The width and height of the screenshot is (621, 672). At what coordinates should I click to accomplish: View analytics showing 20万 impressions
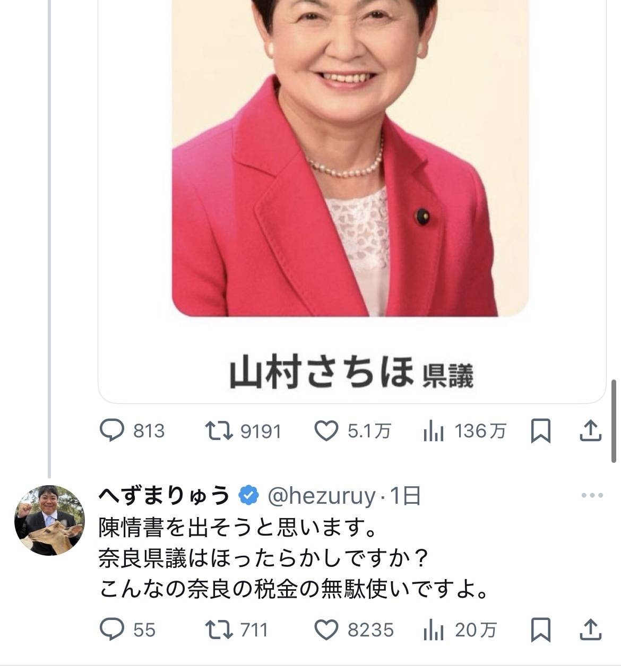pos(460,630)
